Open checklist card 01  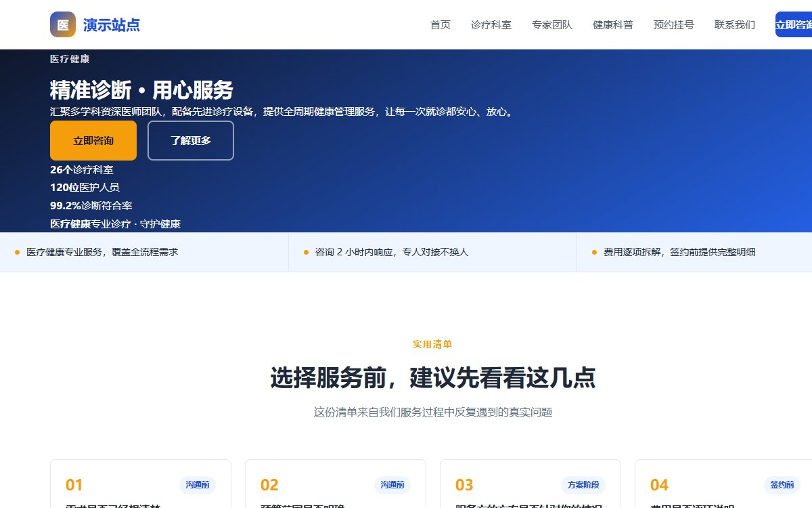coord(141,484)
